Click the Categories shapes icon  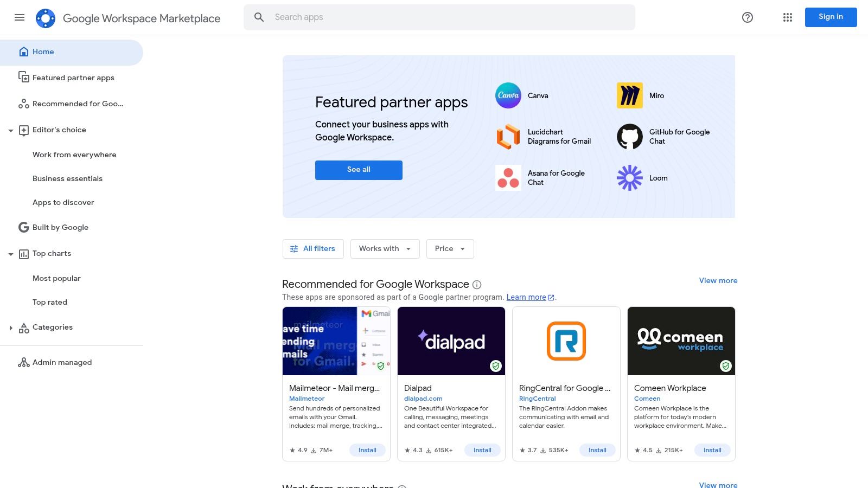click(x=24, y=328)
